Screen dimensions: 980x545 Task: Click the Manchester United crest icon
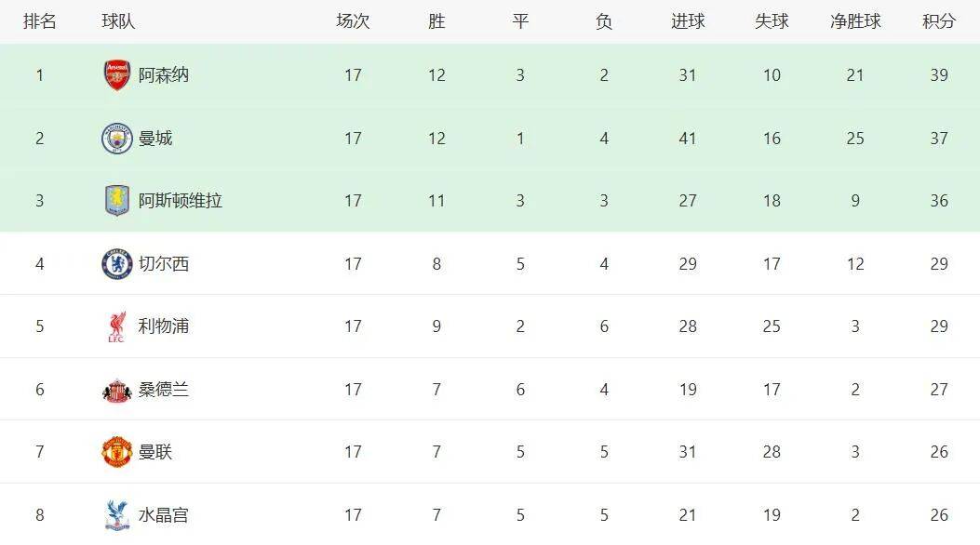(x=117, y=452)
